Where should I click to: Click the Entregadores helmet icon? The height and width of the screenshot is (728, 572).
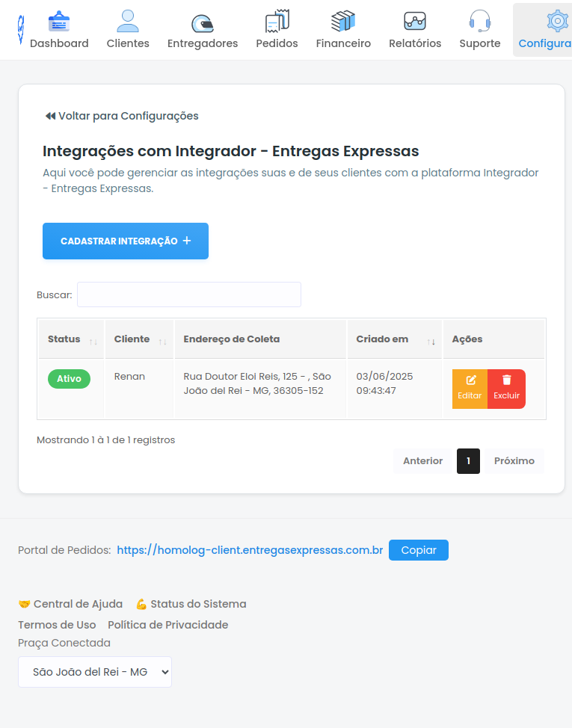click(x=202, y=20)
